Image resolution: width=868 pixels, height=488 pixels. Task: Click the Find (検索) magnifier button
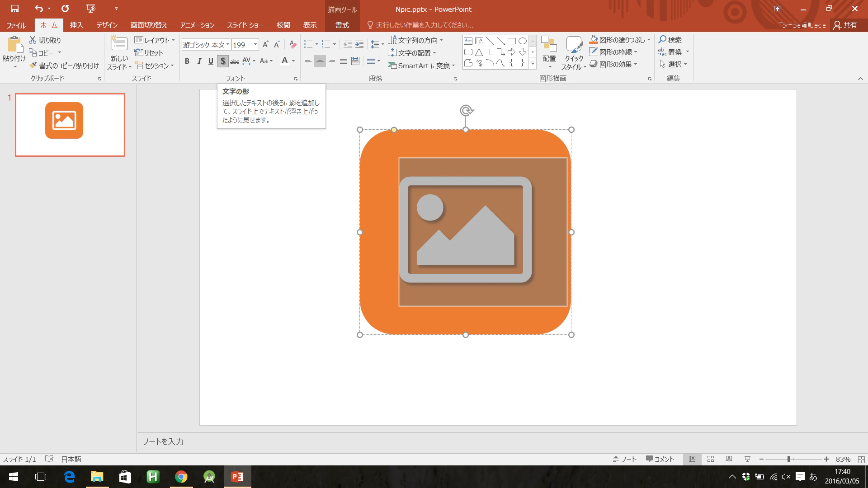pos(670,40)
